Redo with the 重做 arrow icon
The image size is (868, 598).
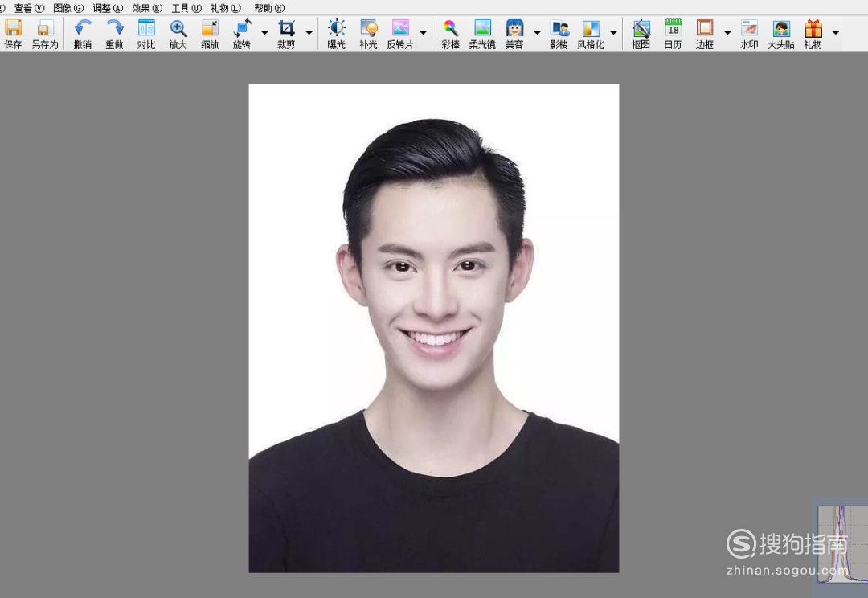[x=115, y=34]
